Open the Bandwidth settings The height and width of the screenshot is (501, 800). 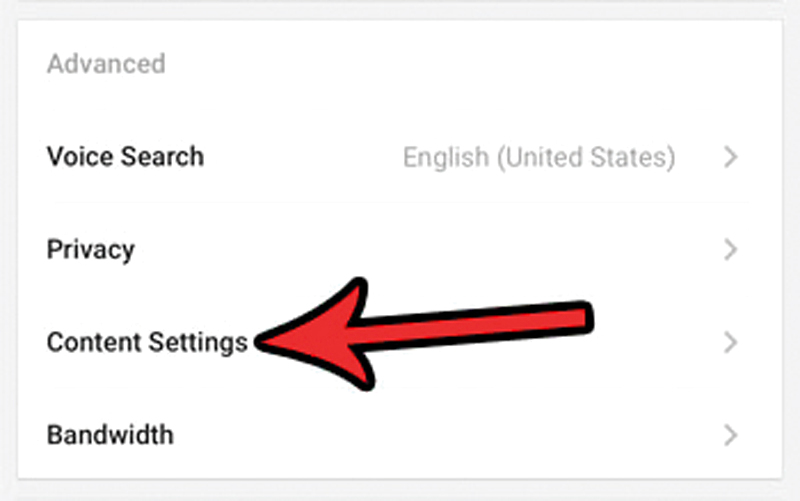(110, 435)
